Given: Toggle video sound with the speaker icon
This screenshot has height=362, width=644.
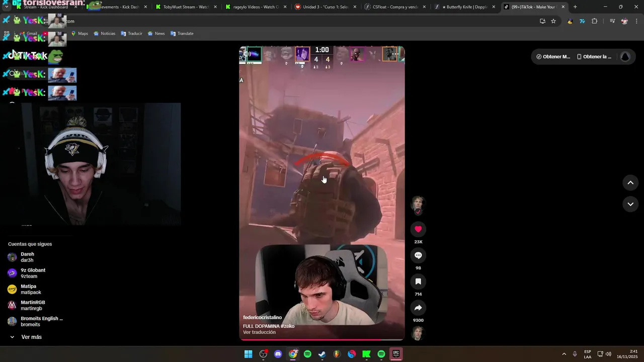Looking at the screenshot, I should (247, 54).
